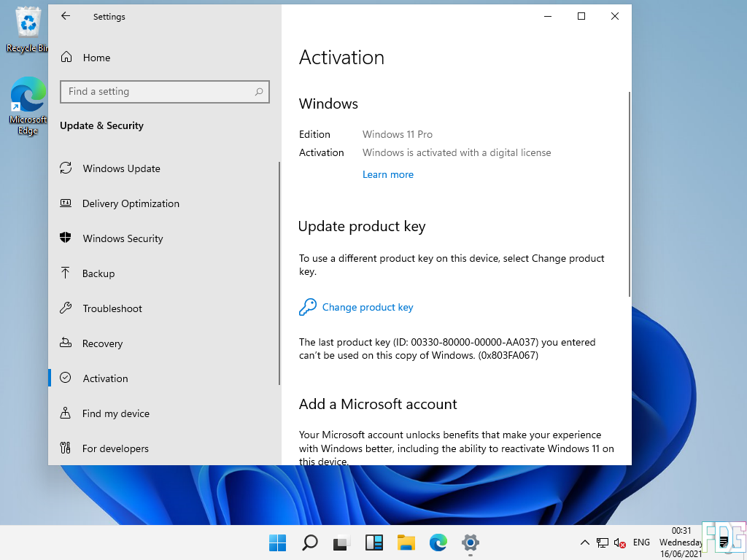Open the ENG language indicator
This screenshot has width=747, height=560.
coord(641,542)
